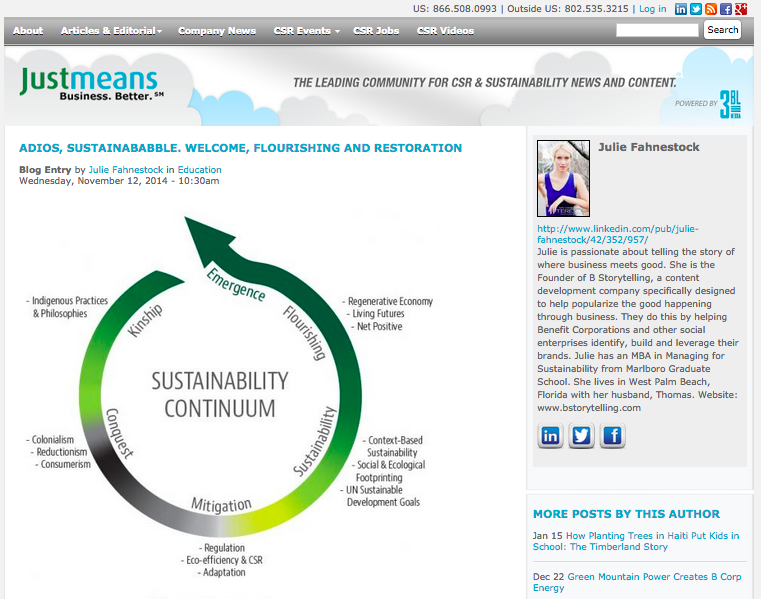This screenshot has width=761, height=599.
Task: Open Julie's LinkedIn profile URL link
Action: tap(618, 234)
